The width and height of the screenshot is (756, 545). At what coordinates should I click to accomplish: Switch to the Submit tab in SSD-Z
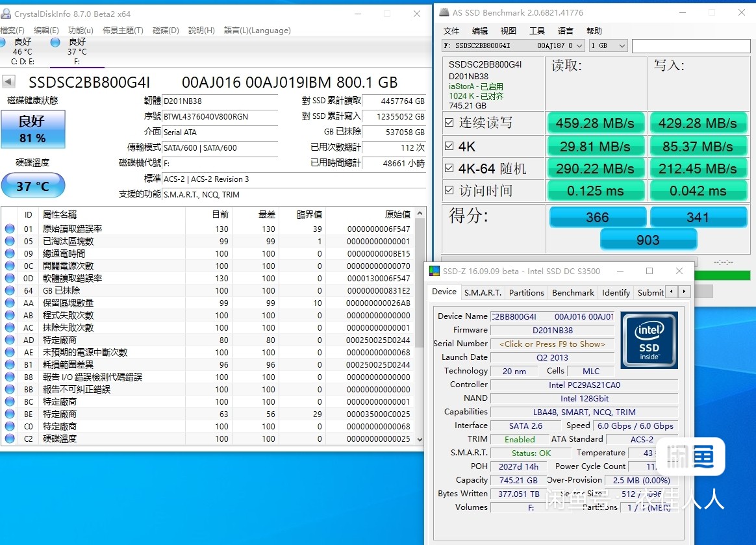tap(650, 292)
